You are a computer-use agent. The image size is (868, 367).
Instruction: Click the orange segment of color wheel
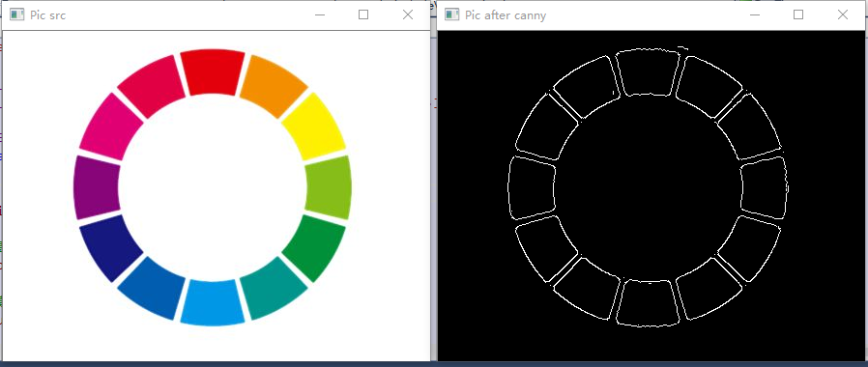[273, 86]
